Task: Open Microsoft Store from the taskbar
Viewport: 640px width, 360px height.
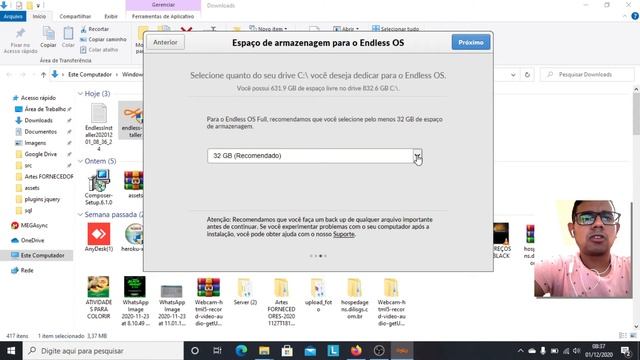Action: click(x=287, y=351)
